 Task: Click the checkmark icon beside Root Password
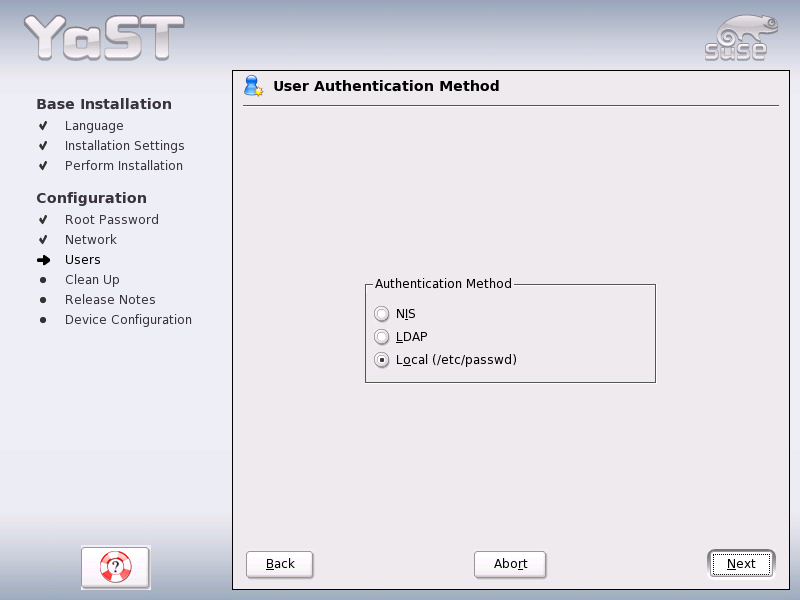[44, 219]
